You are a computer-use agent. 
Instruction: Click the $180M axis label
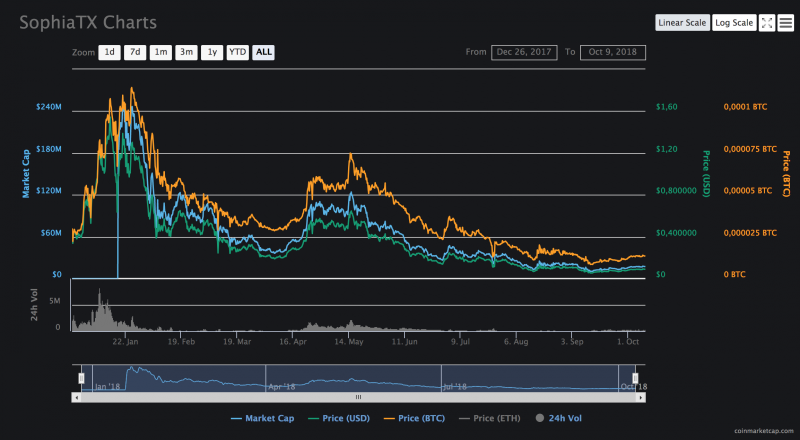[48, 149]
